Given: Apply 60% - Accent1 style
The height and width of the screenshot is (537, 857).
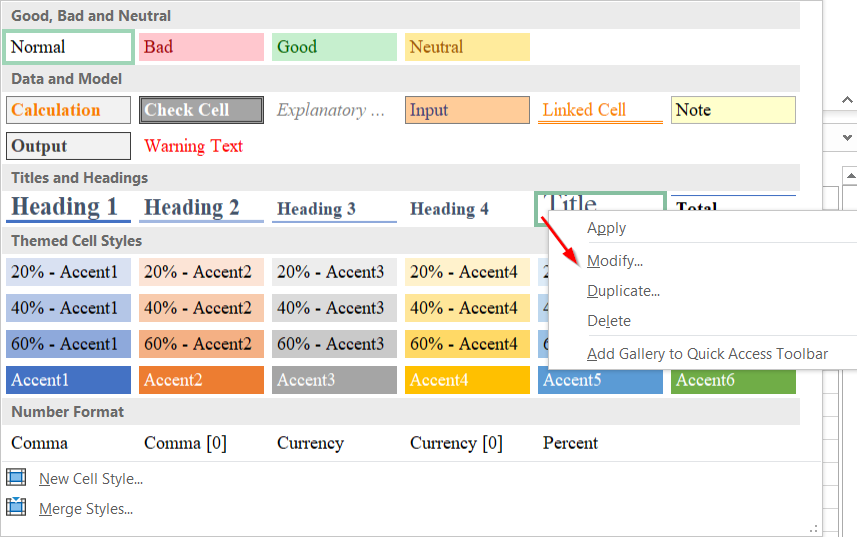Looking at the screenshot, I should pyautogui.click(x=68, y=344).
